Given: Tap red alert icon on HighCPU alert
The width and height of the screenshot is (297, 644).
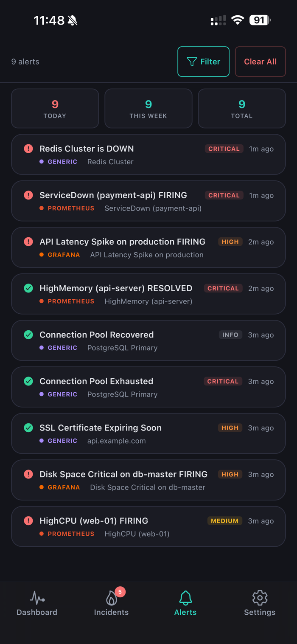Looking at the screenshot, I should click(x=28, y=521).
